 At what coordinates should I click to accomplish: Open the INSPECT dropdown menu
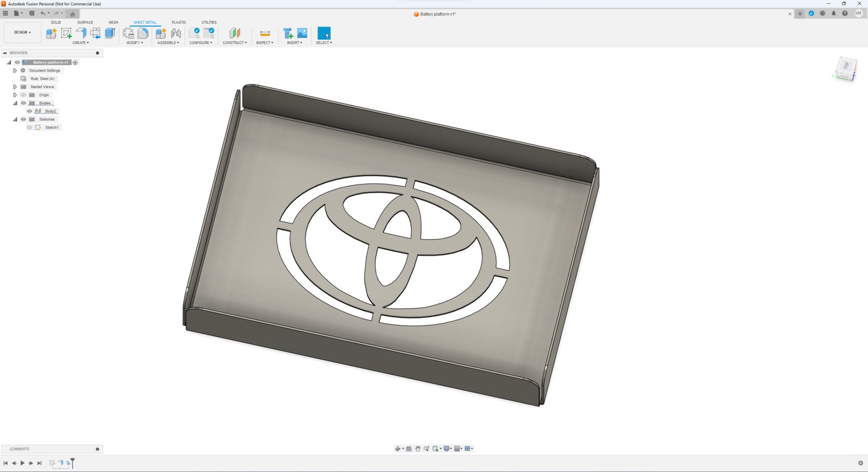(x=265, y=43)
